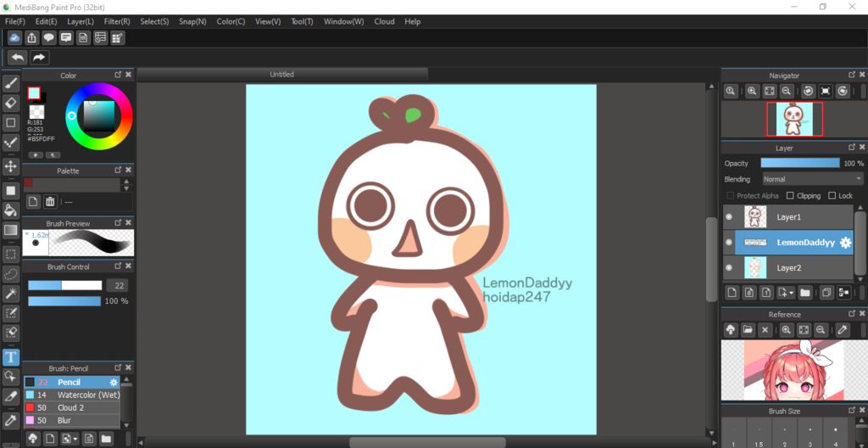Image resolution: width=868 pixels, height=448 pixels.
Task: Open the File(F) menu
Action: (x=15, y=21)
